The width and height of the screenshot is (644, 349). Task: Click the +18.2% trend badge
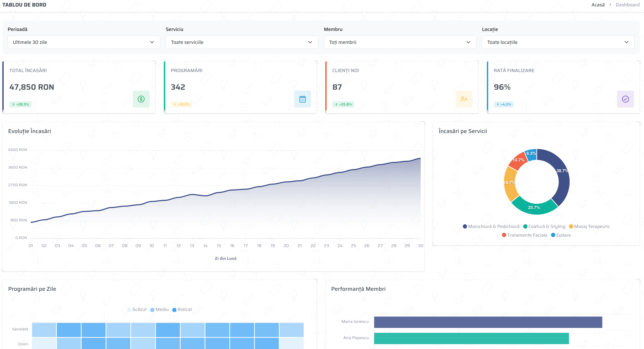coord(182,104)
